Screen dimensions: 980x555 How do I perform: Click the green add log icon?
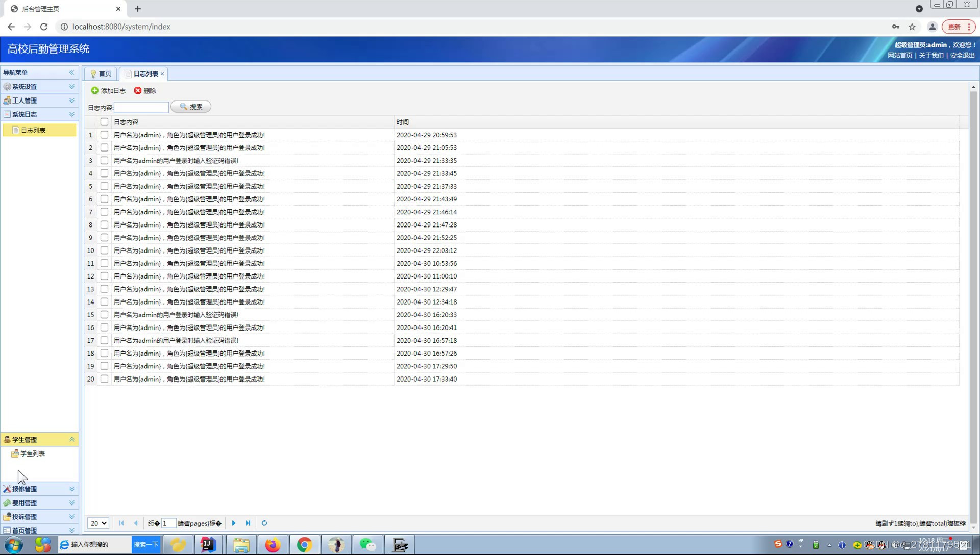[x=94, y=90]
